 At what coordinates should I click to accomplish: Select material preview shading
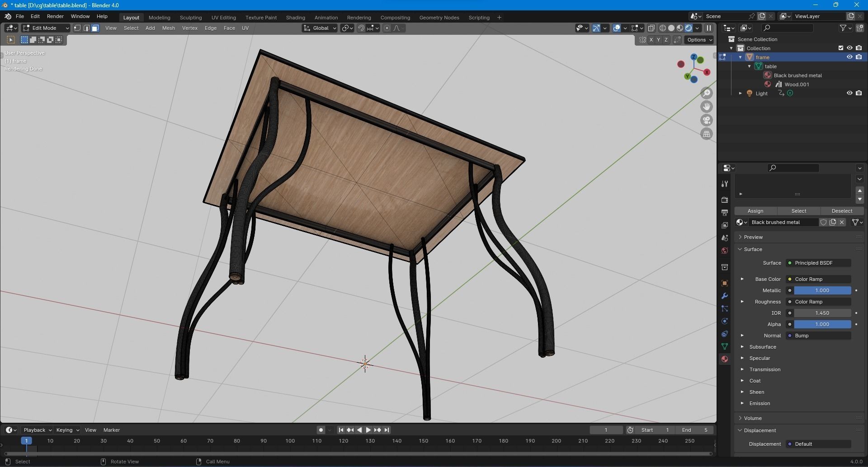pos(680,28)
